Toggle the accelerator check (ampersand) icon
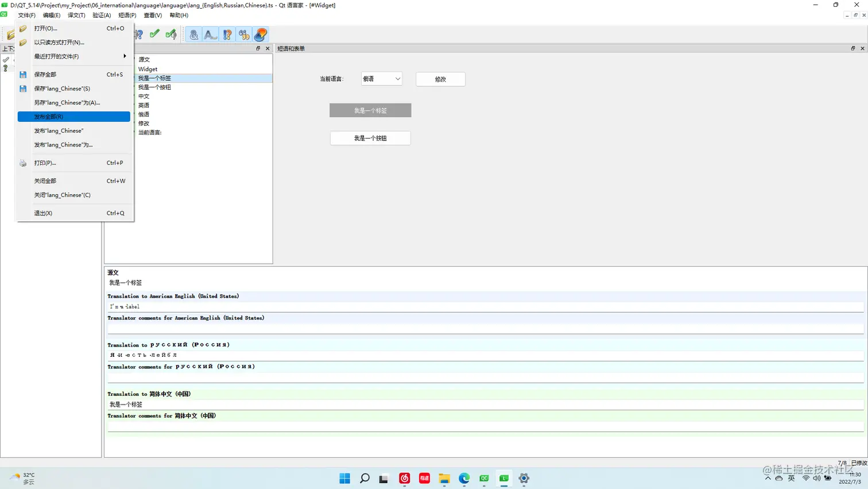The width and height of the screenshot is (868, 489). tap(194, 34)
